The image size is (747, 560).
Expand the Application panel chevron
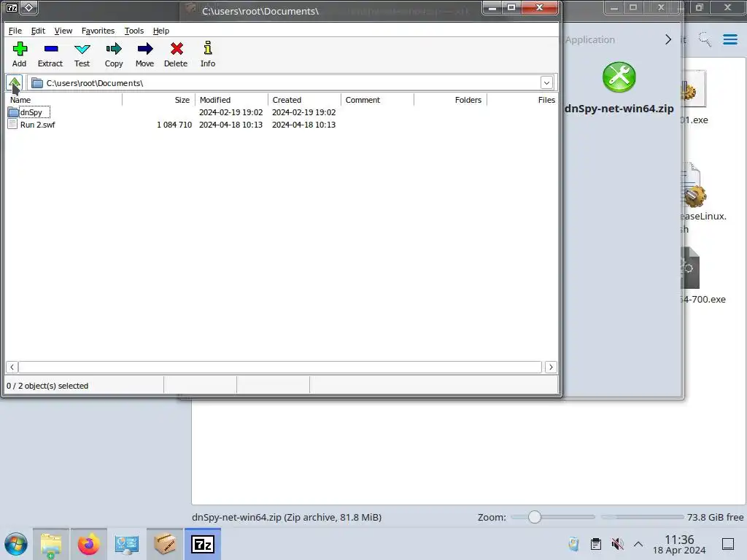668,39
